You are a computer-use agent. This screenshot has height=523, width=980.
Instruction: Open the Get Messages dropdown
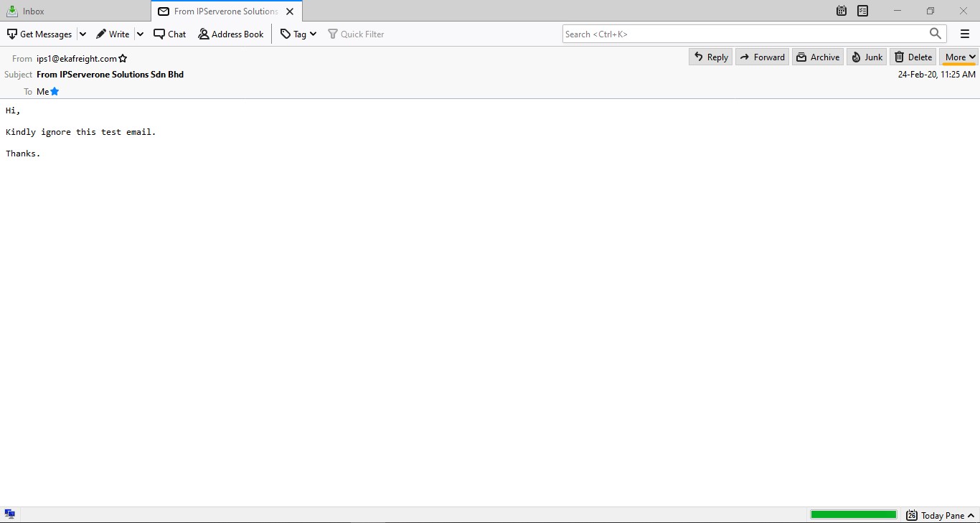tap(83, 34)
